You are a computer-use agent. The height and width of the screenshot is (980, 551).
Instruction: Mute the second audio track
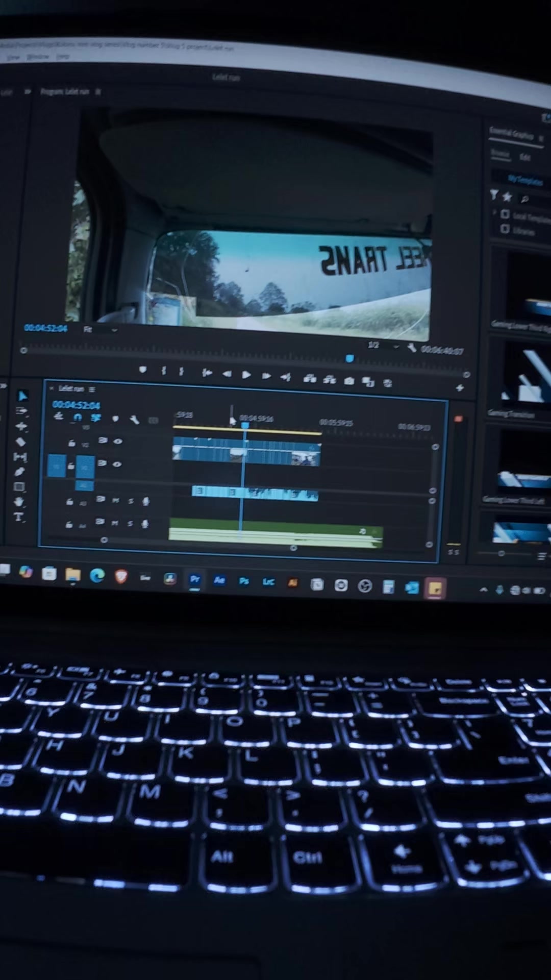(x=115, y=523)
